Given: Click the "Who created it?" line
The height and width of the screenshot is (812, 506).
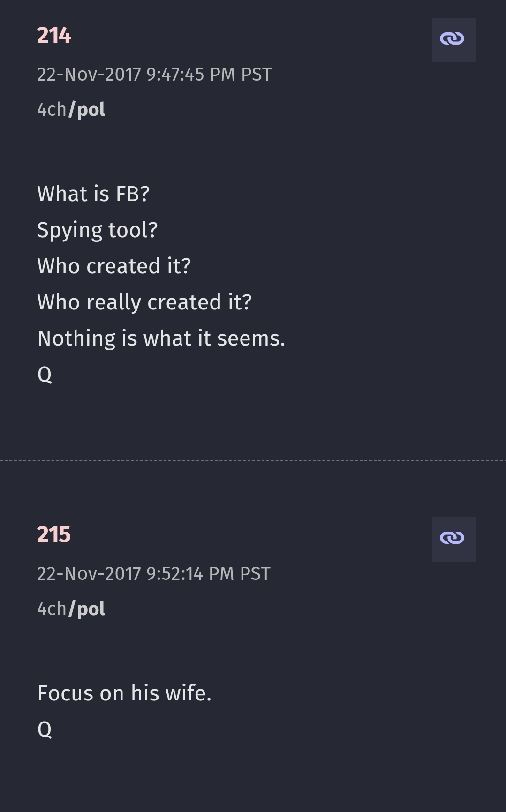Looking at the screenshot, I should [114, 266].
